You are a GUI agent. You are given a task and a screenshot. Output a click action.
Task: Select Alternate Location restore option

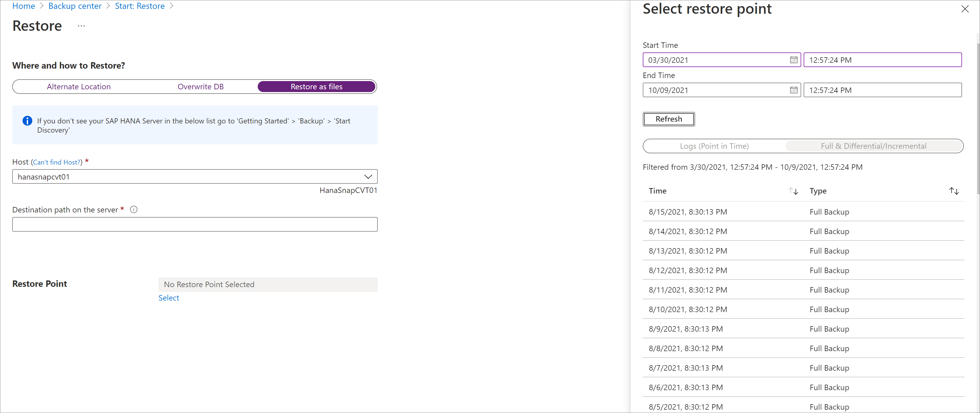point(79,86)
